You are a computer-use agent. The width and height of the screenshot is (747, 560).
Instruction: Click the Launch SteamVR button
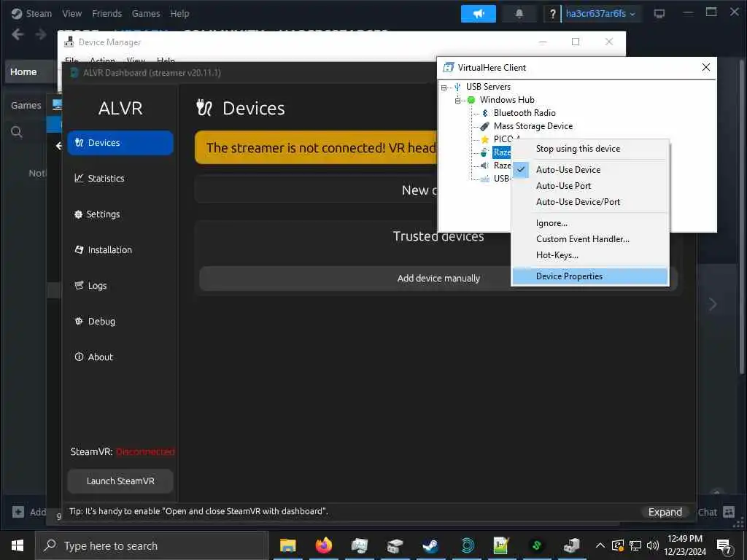(x=120, y=481)
